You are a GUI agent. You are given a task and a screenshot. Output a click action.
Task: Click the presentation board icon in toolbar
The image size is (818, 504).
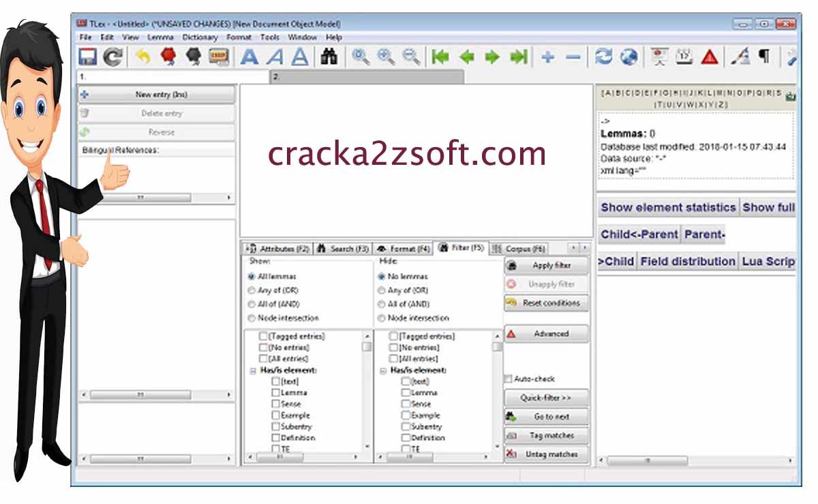[658, 57]
